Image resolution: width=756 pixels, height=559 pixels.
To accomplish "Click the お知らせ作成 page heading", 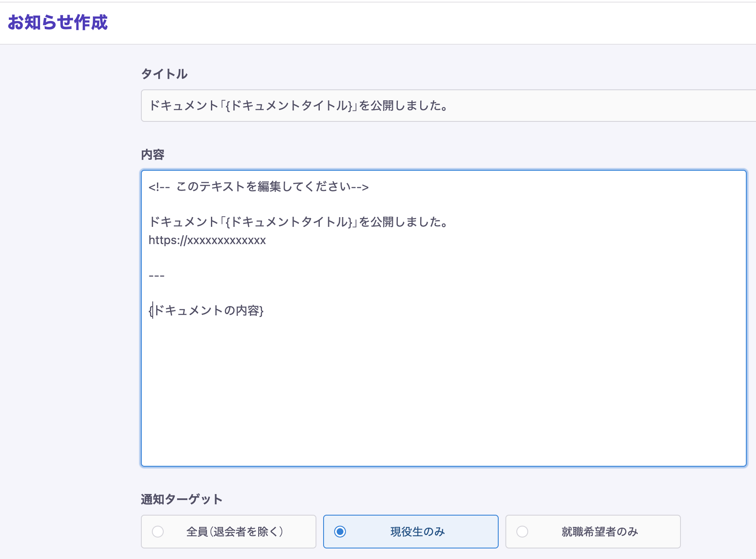I will click(x=58, y=24).
